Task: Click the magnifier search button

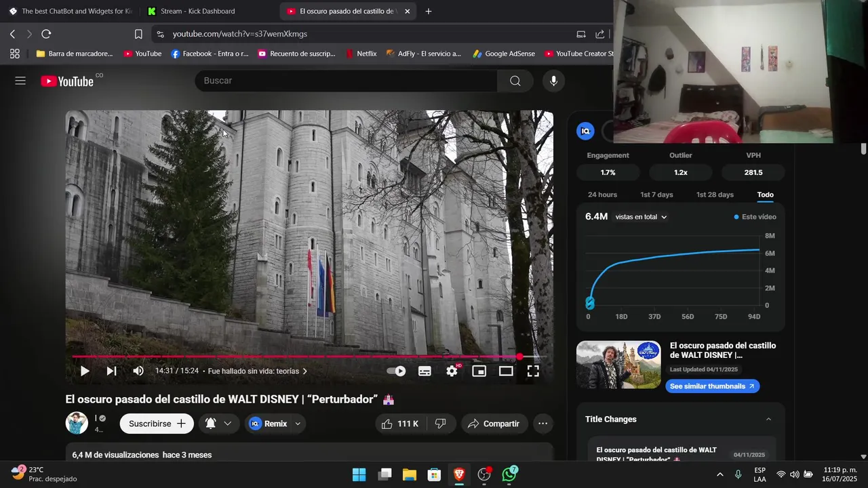Action: pos(515,81)
